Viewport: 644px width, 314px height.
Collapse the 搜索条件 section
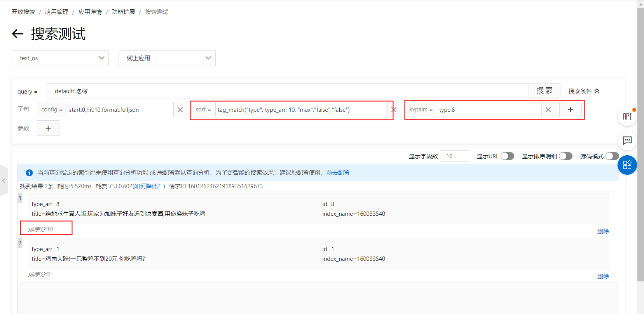click(584, 91)
